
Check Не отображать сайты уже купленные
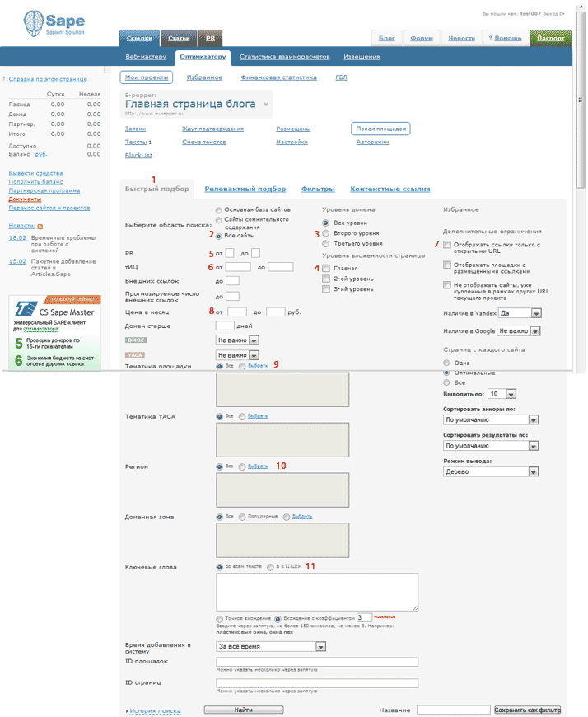(x=447, y=285)
